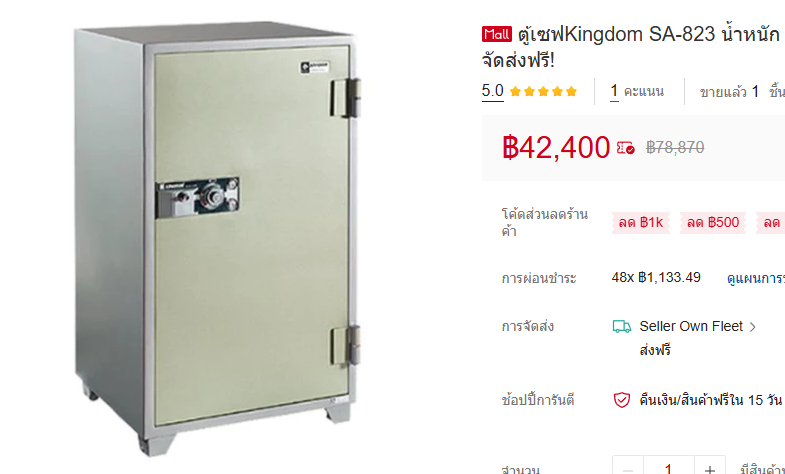785x474 pixels.
Task: Decrease quantity with the minus button
Action: point(628,467)
